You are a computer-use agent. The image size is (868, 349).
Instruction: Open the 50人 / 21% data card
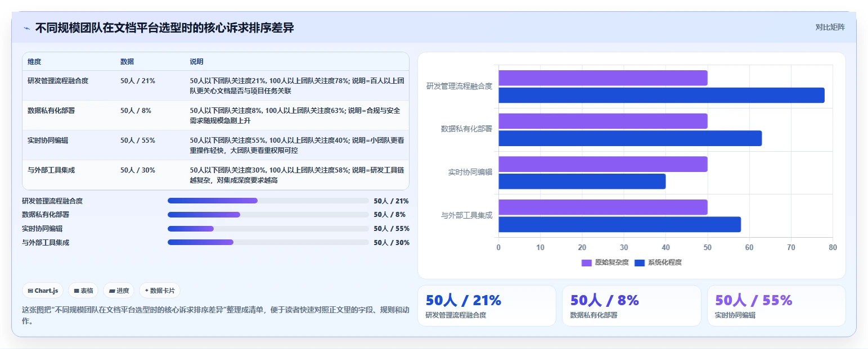coord(487,306)
